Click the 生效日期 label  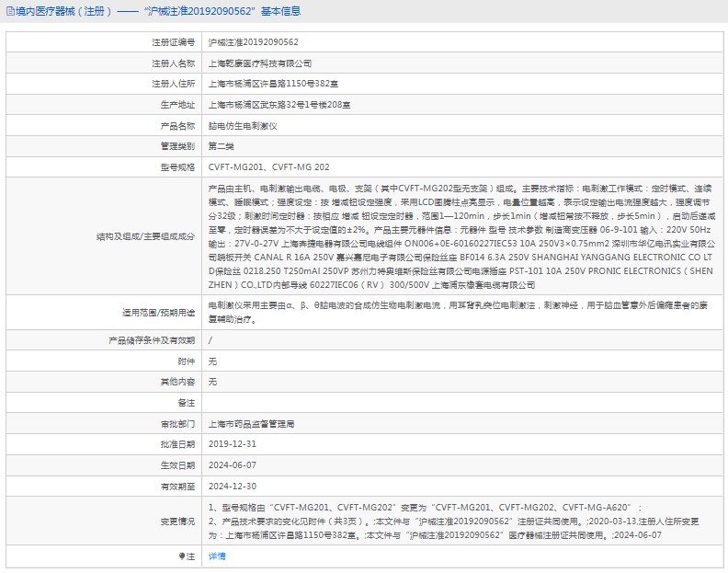[x=177, y=465]
